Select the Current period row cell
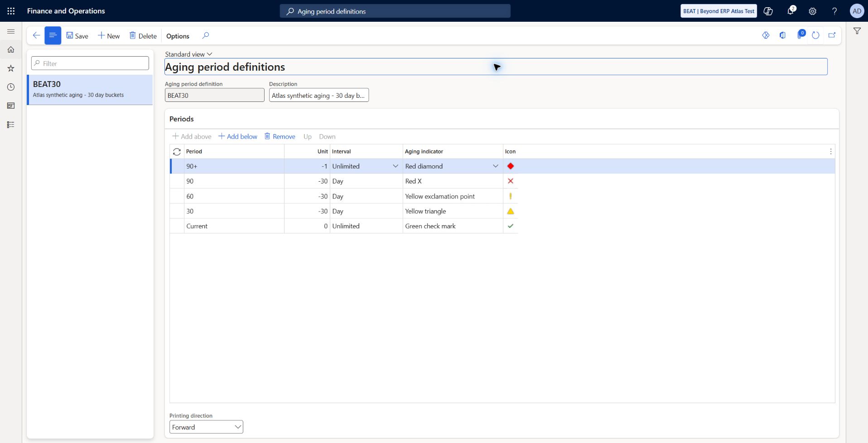 (x=234, y=226)
